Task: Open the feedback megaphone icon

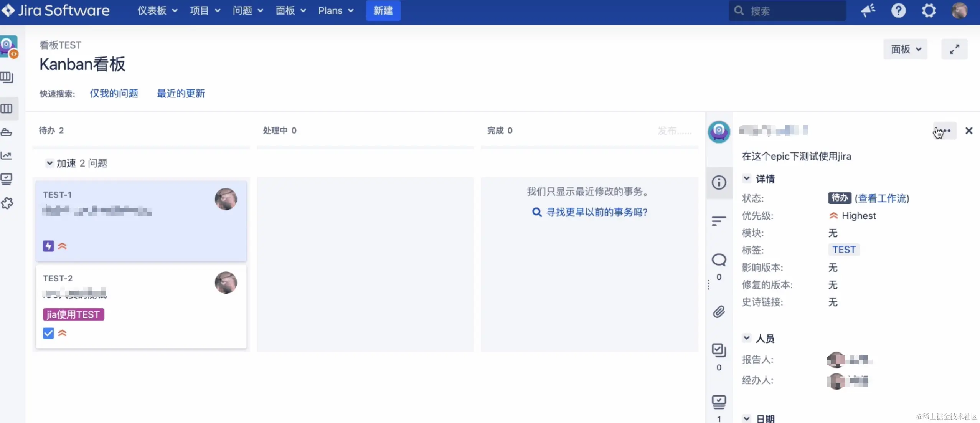Action: pyautogui.click(x=868, y=11)
